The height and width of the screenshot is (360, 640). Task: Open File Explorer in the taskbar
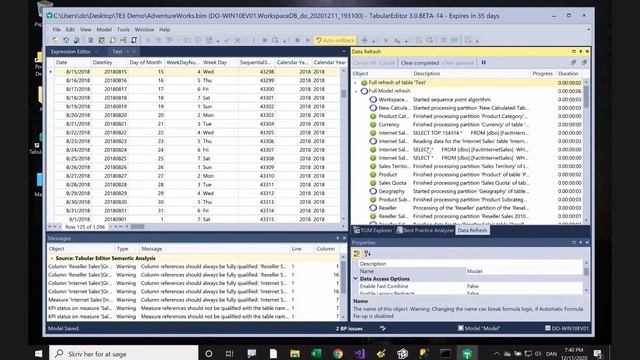click(x=295, y=353)
